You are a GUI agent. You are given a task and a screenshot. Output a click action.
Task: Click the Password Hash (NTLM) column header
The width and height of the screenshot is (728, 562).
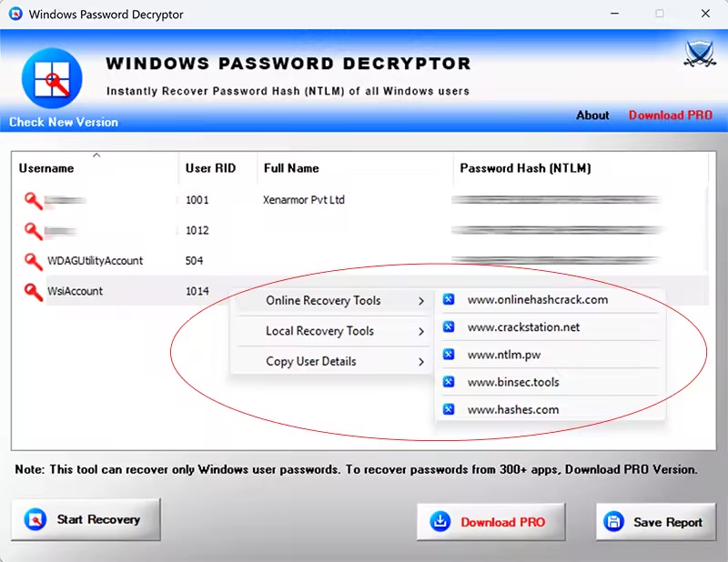pyautogui.click(x=525, y=168)
